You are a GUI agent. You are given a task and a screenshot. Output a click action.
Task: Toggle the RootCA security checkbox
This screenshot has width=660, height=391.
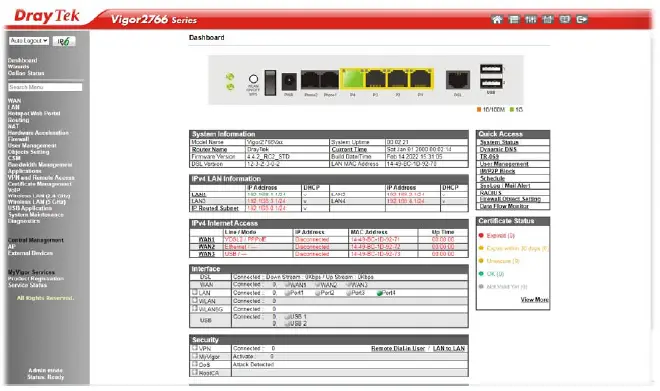click(195, 372)
